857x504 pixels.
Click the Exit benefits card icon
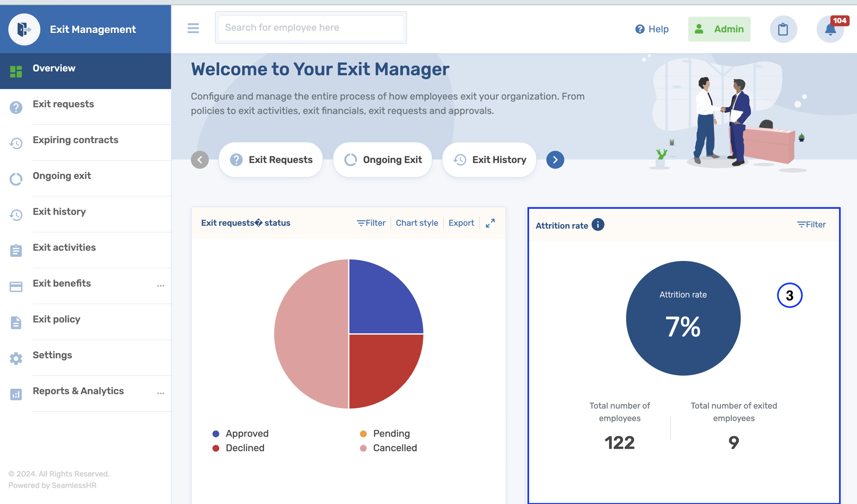tap(16, 286)
